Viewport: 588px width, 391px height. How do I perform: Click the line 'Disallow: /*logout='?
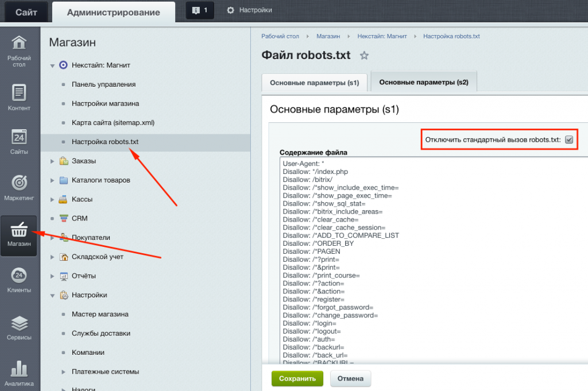click(312, 331)
